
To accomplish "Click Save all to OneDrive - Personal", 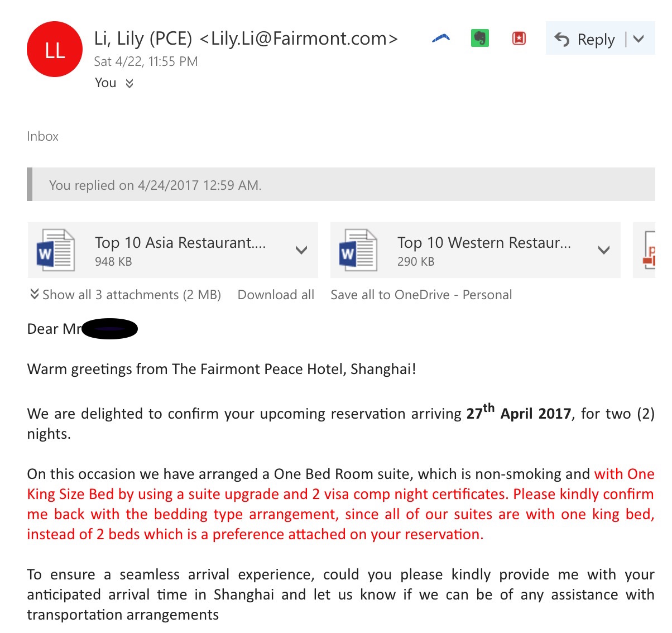I will click(421, 295).
